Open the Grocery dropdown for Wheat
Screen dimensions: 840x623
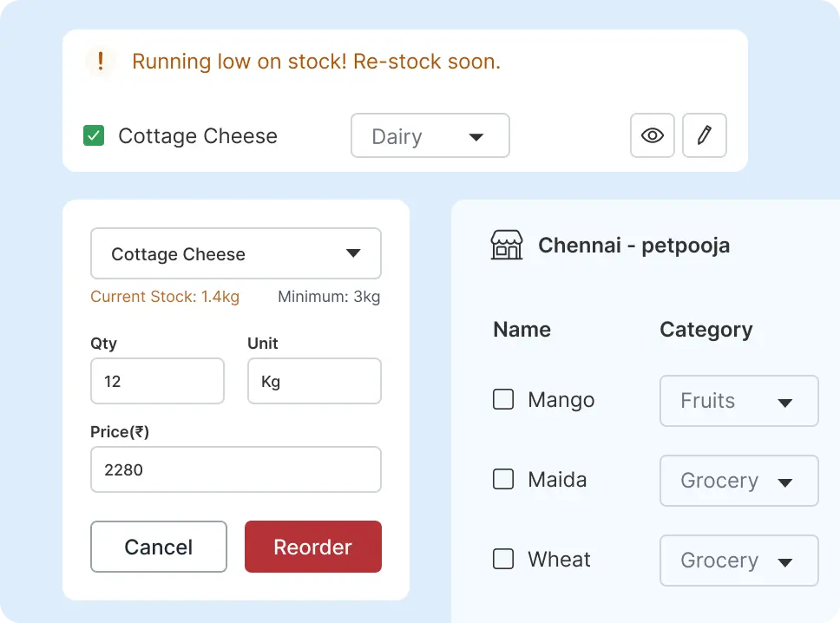pyautogui.click(x=738, y=561)
